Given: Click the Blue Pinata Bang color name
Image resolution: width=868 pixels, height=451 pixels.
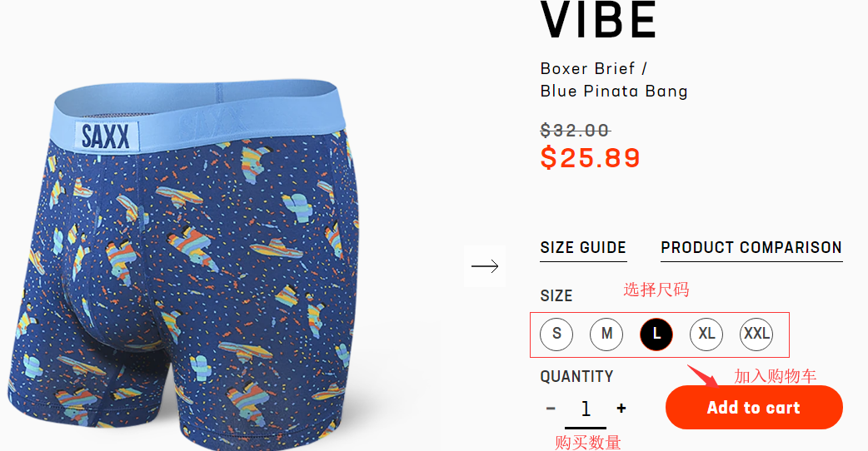Looking at the screenshot, I should point(614,92).
